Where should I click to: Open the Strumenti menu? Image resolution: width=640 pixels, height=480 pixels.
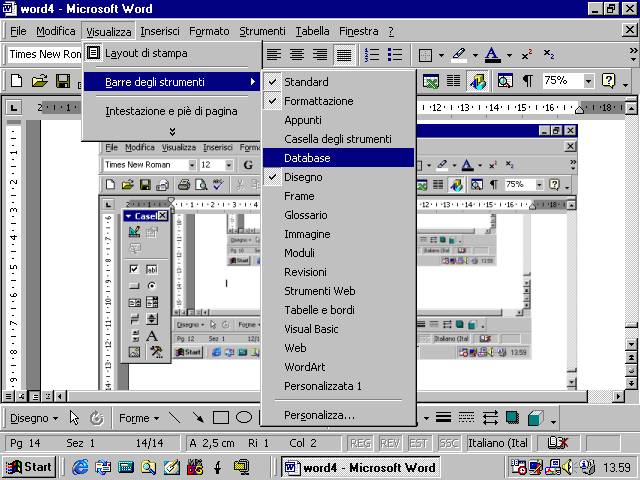coord(262,31)
